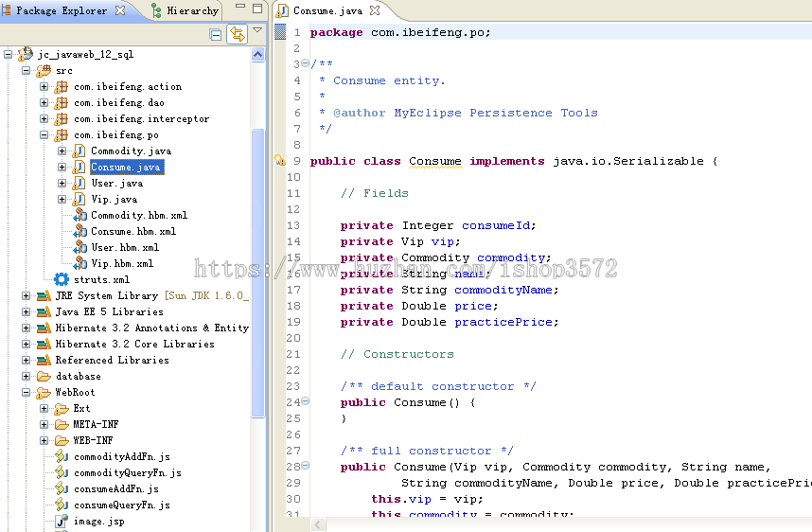Fold the full constructor at line 28
This screenshot has height=532, width=812.
(x=305, y=465)
